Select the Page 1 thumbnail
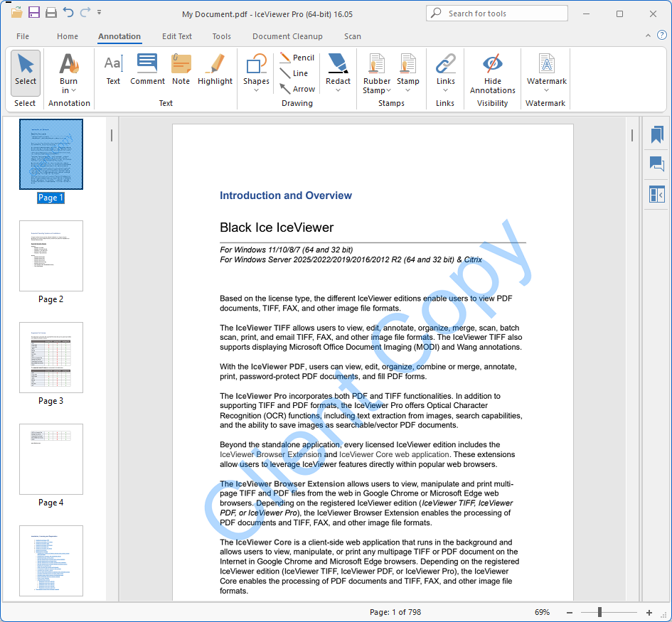This screenshot has width=672, height=622. (x=51, y=154)
